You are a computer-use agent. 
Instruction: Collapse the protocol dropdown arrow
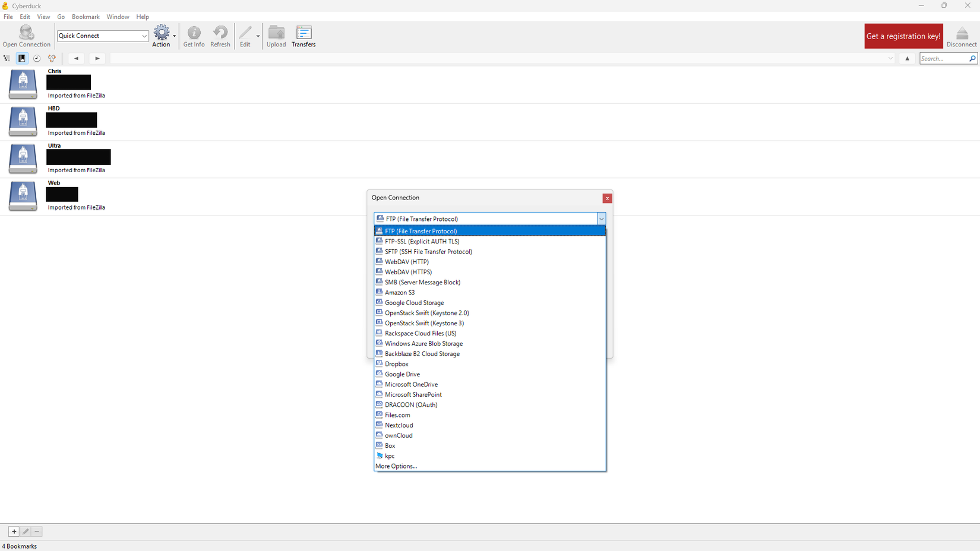tap(601, 218)
